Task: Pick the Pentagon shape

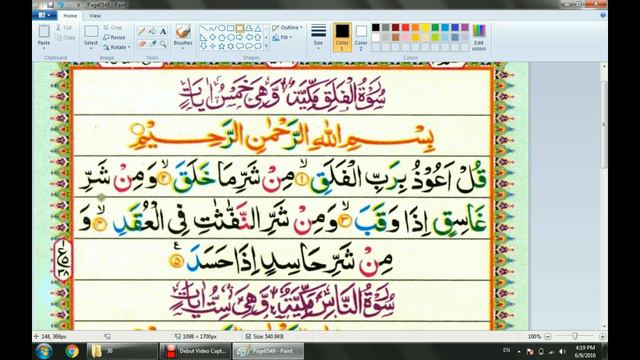Action: (x=221, y=38)
